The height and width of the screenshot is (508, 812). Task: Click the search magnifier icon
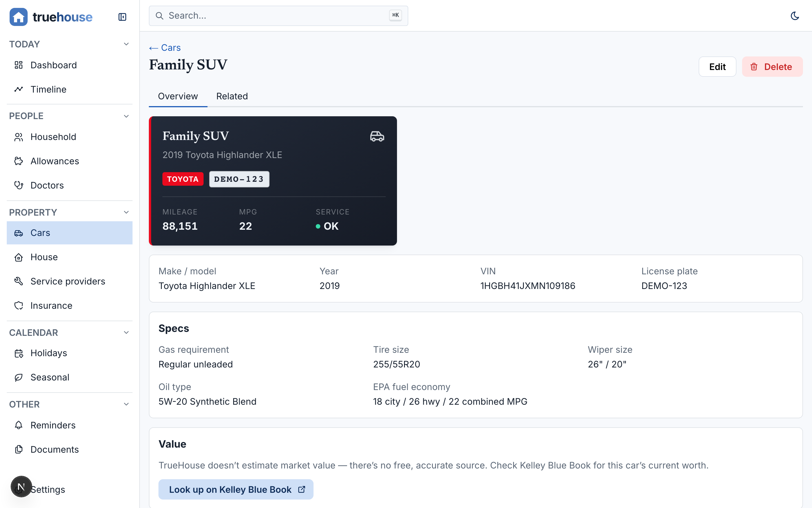click(x=159, y=16)
